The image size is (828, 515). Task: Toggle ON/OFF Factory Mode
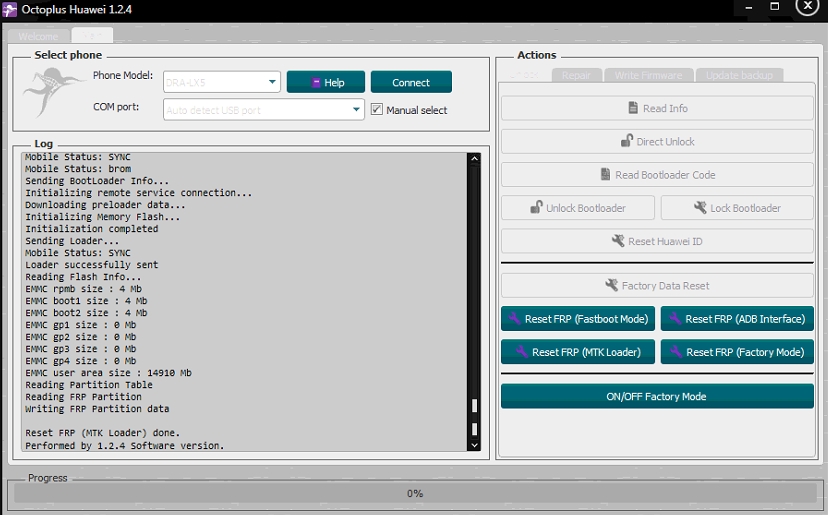(x=657, y=396)
